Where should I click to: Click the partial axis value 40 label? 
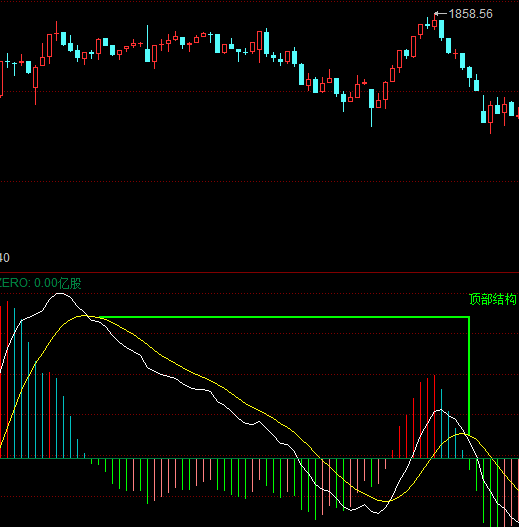5,258
